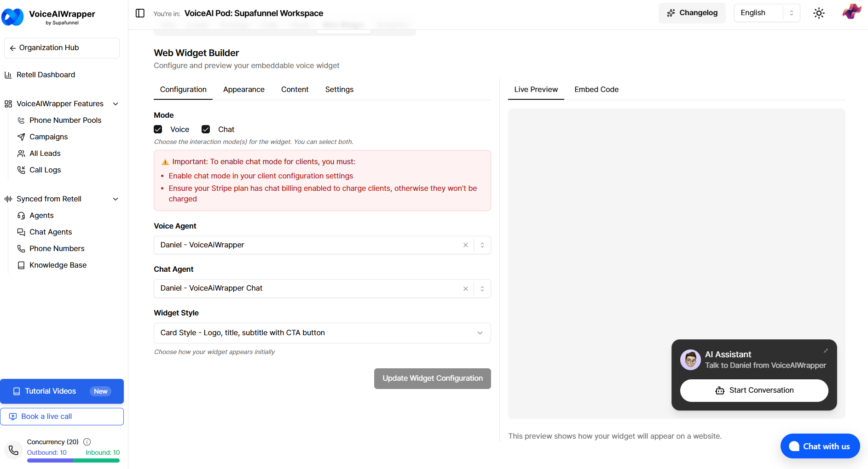This screenshot has width=868, height=469.
Task: Click the AI Assistant avatar image
Action: [690, 360]
